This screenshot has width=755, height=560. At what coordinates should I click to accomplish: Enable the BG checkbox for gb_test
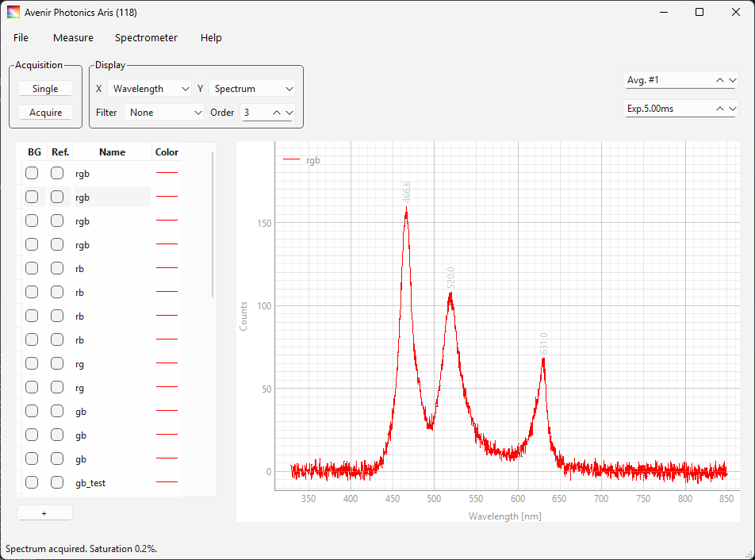32,482
